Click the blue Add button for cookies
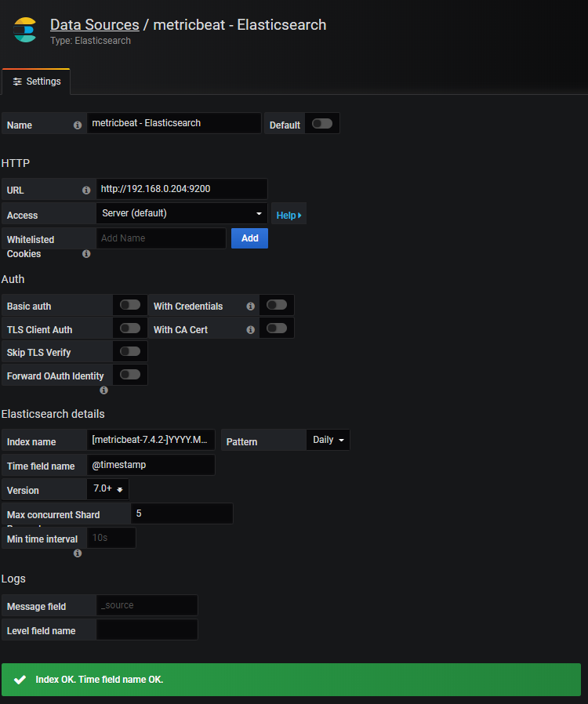The height and width of the screenshot is (704, 588). click(249, 238)
